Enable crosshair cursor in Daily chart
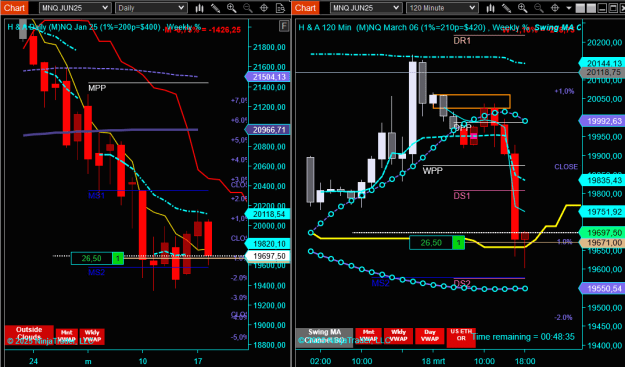The width and height of the screenshot is (625, 367). (264, 8)
